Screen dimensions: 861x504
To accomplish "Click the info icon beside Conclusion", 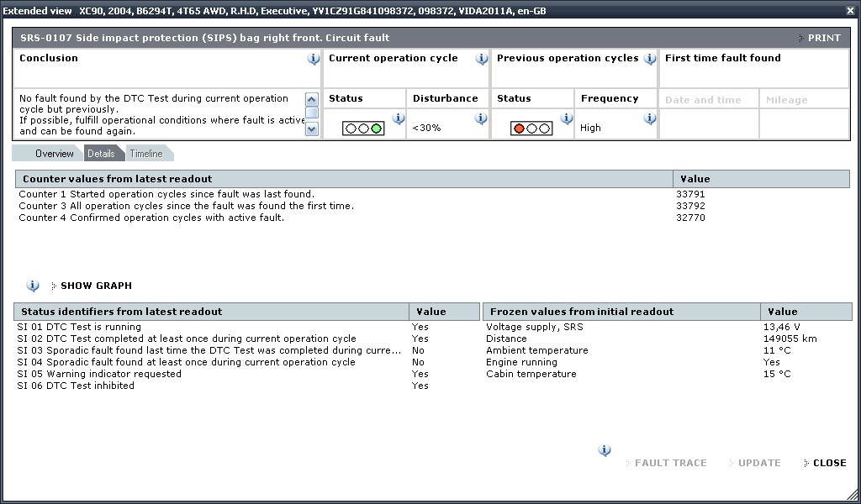I will 314,59.
